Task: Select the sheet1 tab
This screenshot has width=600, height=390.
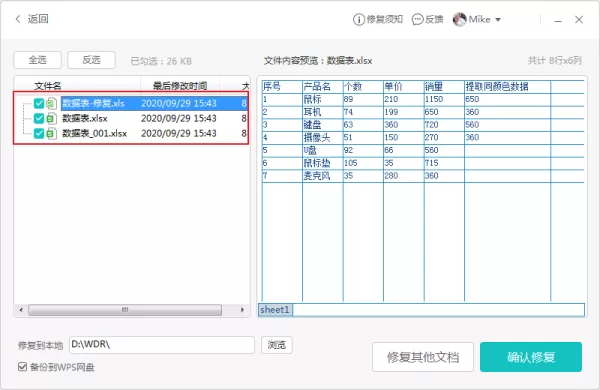Action: click(275, 310)
